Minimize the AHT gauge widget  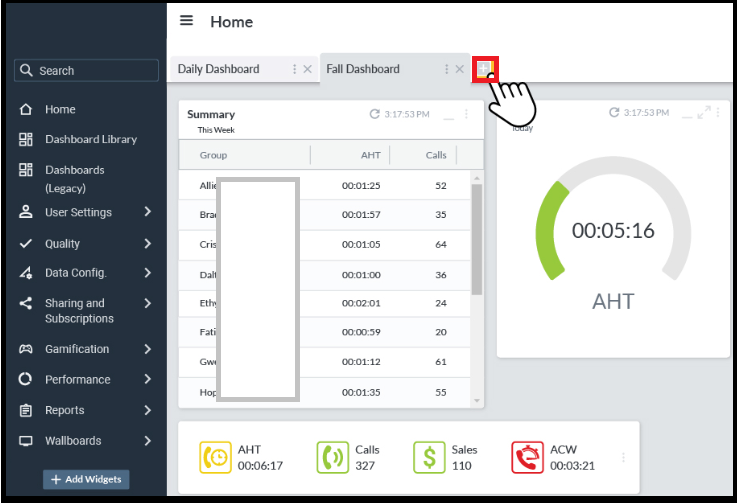click(687, 117)
